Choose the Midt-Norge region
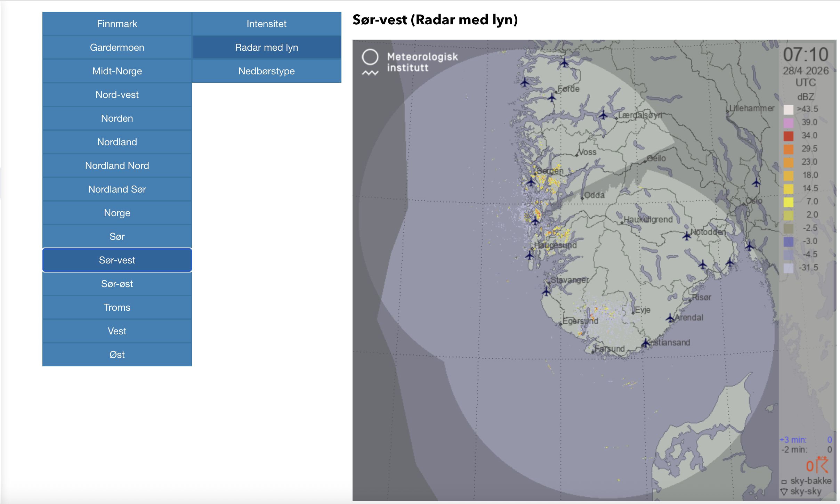The image size is (840, 504). click(117, 71)
